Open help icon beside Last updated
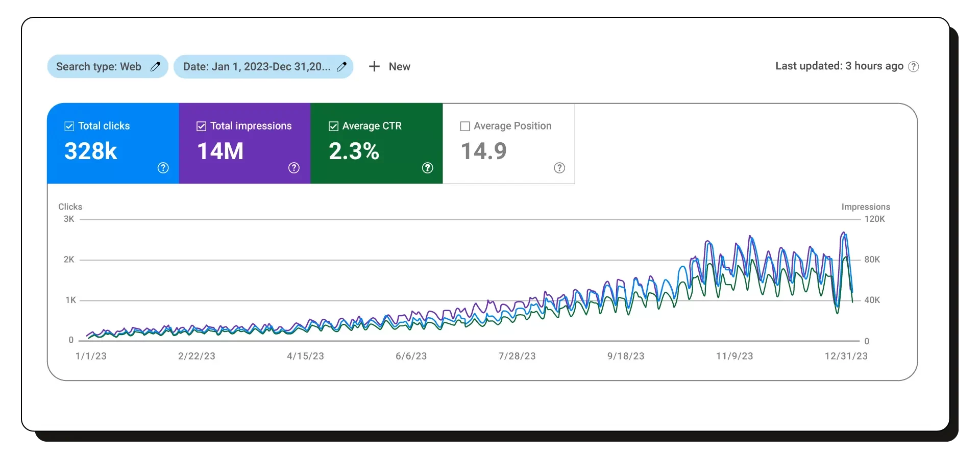This screenshot has height=459, width=980. click(x=913, y=67)
